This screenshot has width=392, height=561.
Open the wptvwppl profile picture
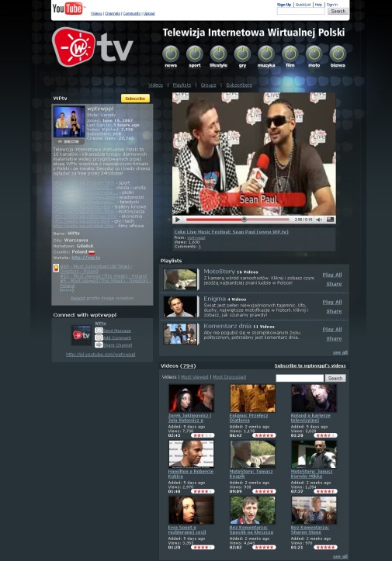click(x=69, y=122)
